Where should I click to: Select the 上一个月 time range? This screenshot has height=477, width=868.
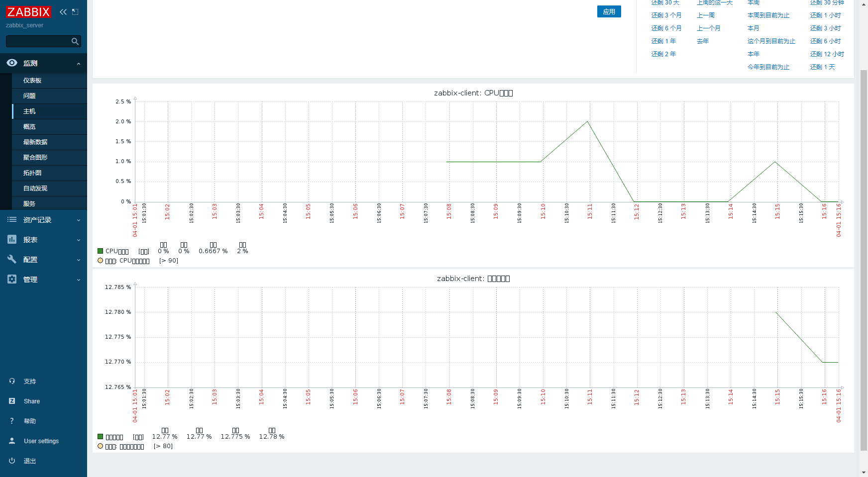click(709, 28)
